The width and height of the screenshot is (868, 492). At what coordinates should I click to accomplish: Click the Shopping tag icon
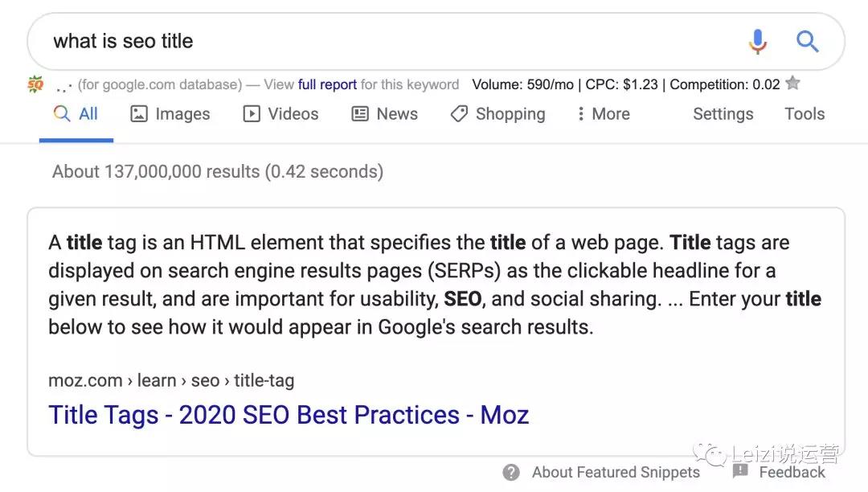click(459, 114)
